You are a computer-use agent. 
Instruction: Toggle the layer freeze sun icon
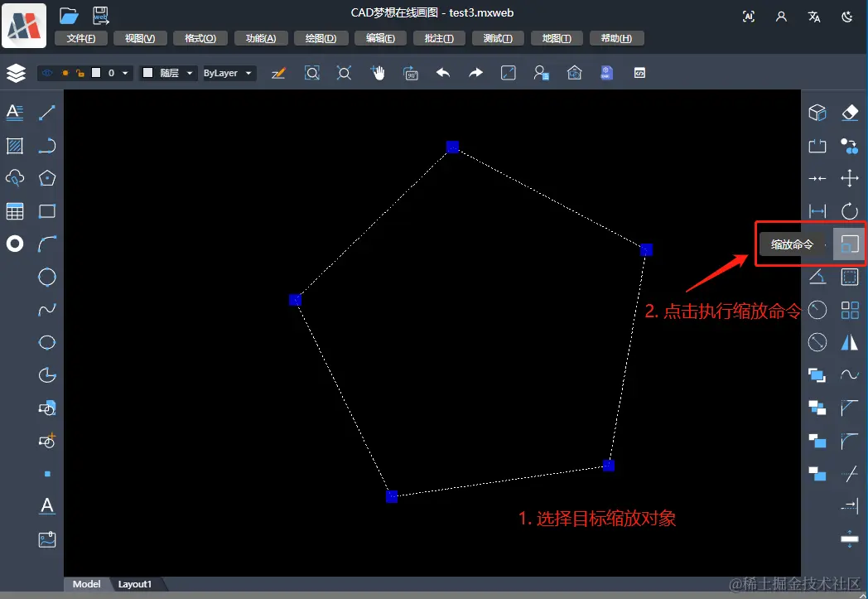coord(65,73)
